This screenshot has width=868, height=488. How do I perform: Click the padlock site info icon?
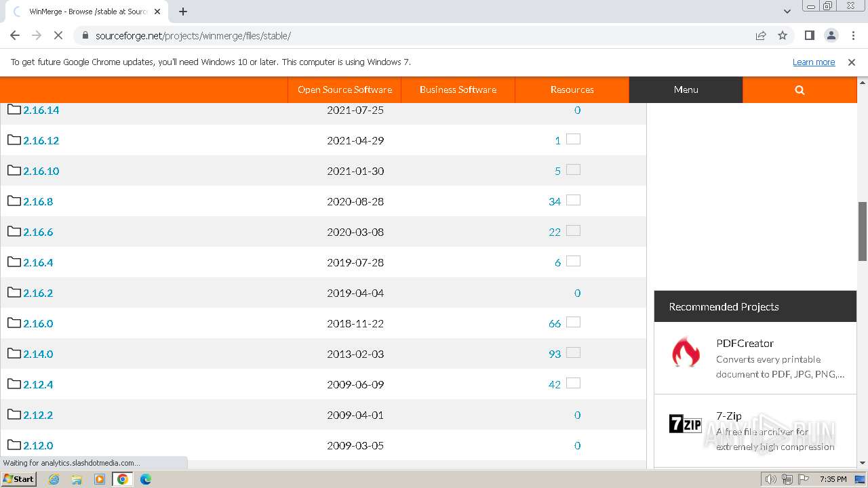85,35
